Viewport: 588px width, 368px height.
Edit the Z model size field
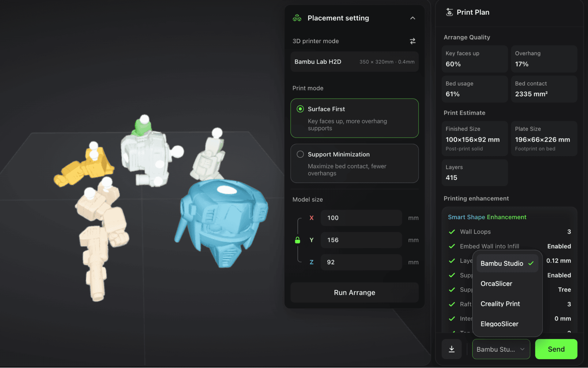[361, 262]
